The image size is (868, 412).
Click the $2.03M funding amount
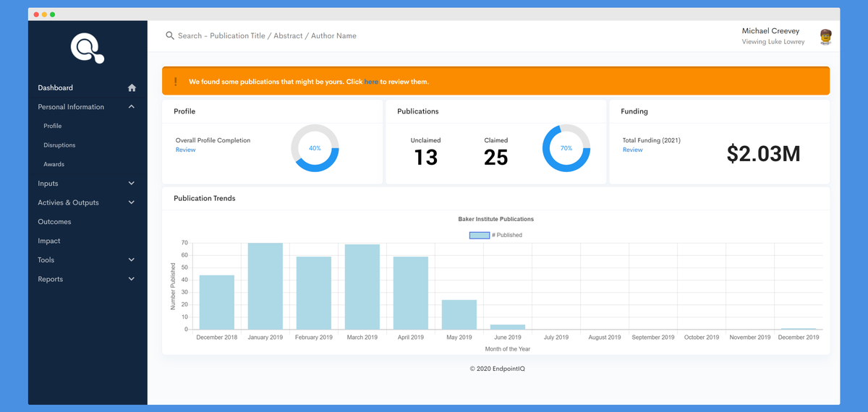[763, 153]
